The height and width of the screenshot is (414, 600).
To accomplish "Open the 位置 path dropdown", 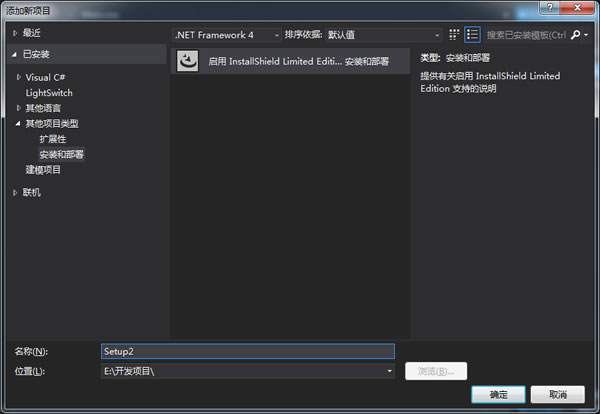I will [x=389, y=371].
